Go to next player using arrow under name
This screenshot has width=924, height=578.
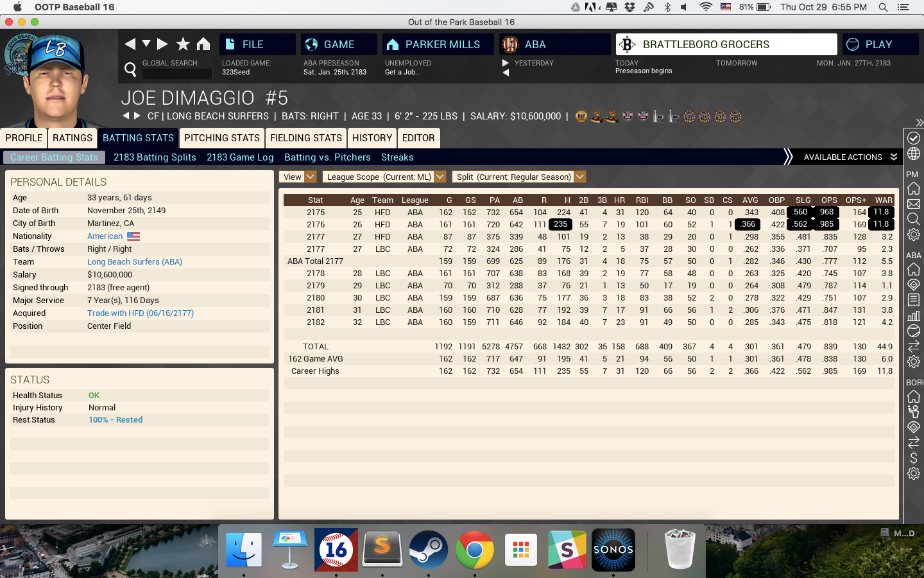tap(137, 116)
